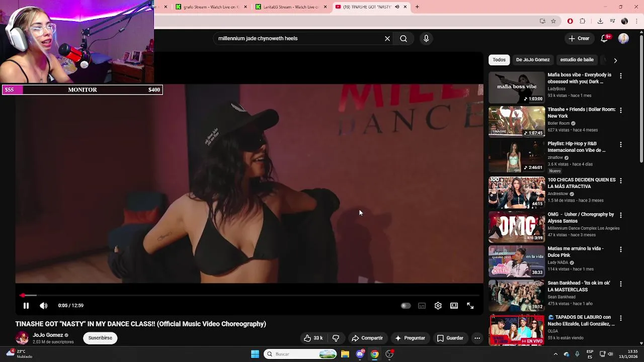Click the Preguntar button

[410, 338]
